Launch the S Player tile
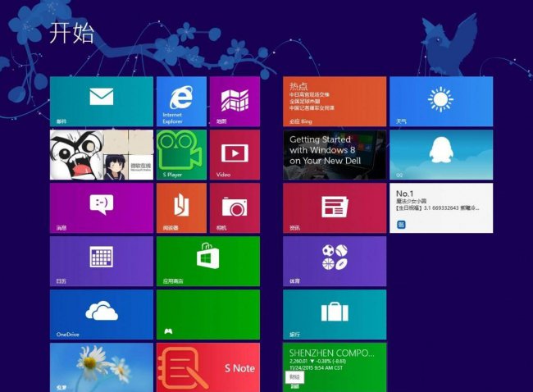Image resolution: width=533 pixels, height=392 pixels. point(181,155)
